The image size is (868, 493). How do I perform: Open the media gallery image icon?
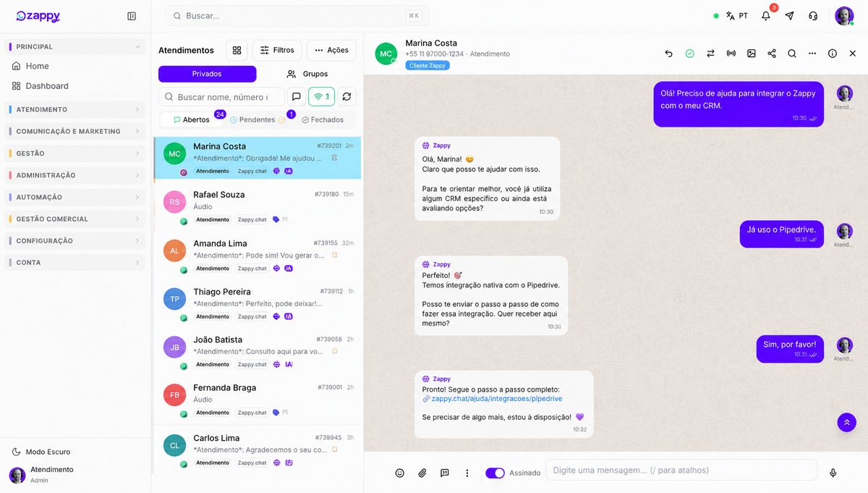click(x=752, y=54)
